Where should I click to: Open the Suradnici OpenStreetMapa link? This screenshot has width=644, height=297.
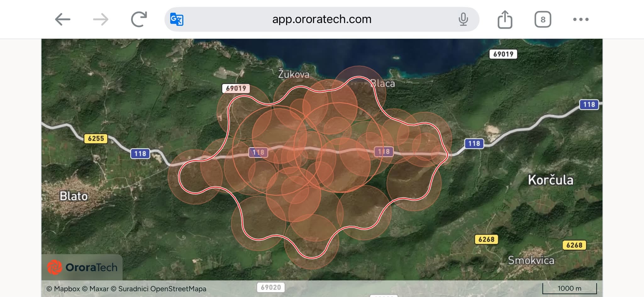(158, 289)
